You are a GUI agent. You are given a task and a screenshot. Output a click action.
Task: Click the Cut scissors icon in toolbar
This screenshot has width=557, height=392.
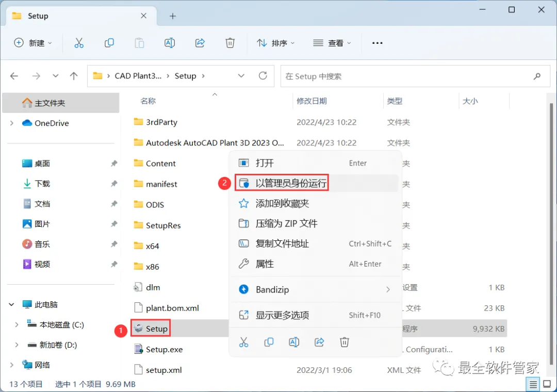[79, 43]
